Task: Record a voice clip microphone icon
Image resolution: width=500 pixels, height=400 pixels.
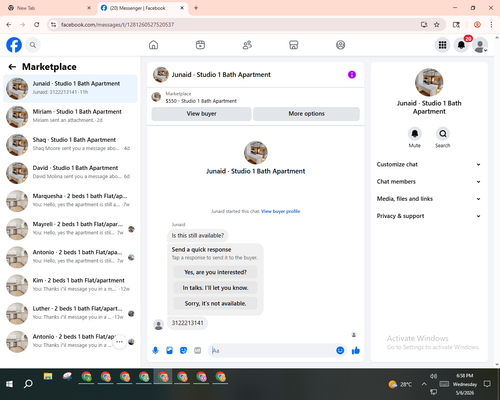Action: [x=155, y=350]
